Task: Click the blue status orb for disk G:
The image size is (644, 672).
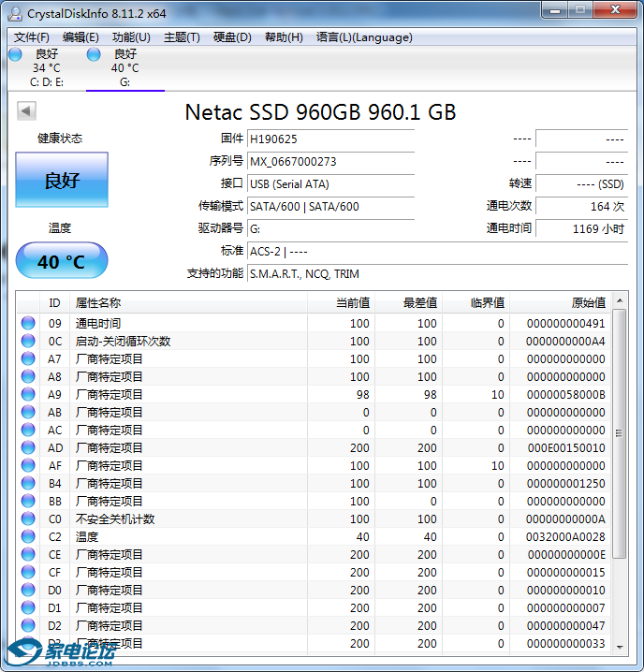Action: (94, 54)
